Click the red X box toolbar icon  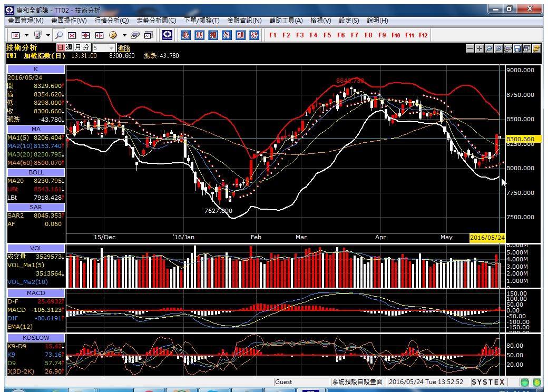coord(72,35)
